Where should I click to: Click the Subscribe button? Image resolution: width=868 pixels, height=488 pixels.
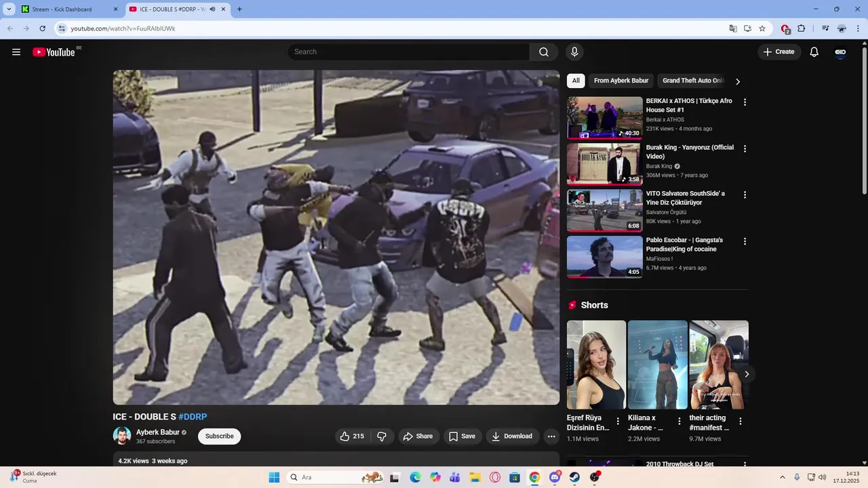point(219,436)
